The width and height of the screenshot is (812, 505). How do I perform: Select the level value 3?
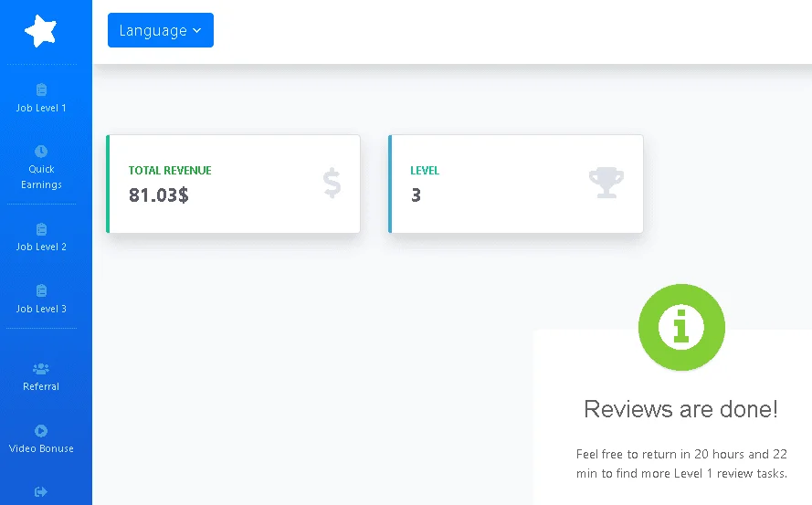coord(416,195)
